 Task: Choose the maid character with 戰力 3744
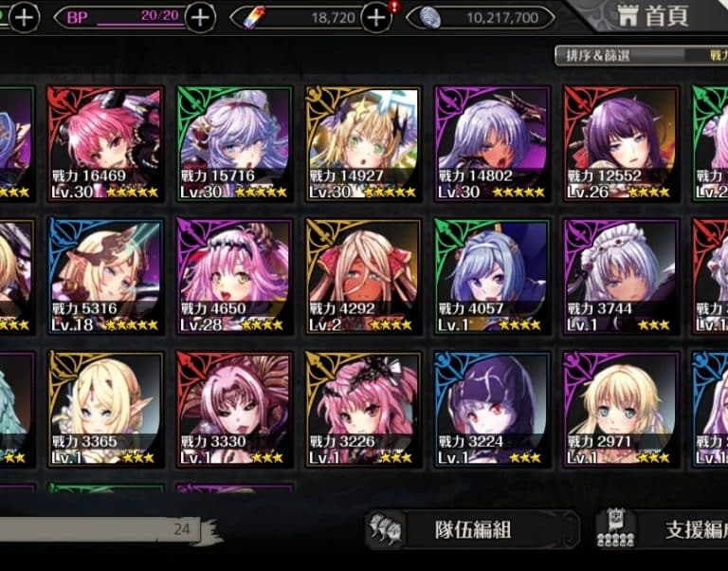click(622, 276)
